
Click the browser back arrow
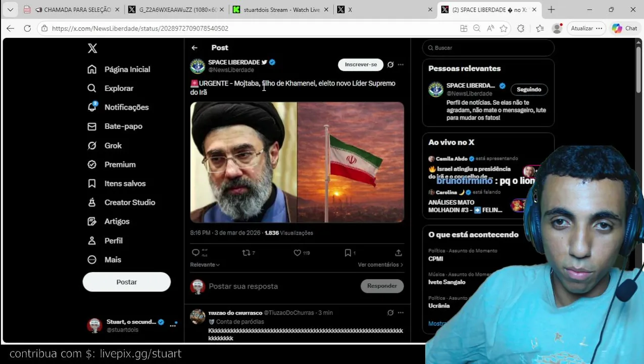(10, 28)
